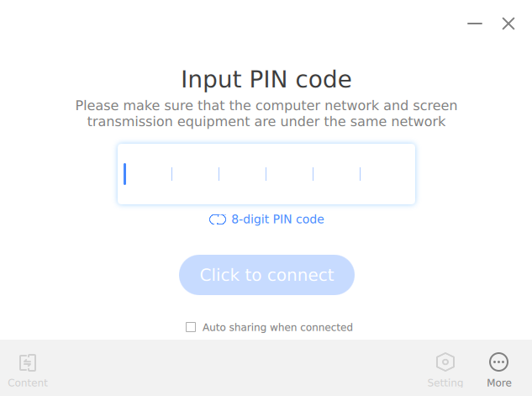Open the Content panel icon

pos(28,362)
